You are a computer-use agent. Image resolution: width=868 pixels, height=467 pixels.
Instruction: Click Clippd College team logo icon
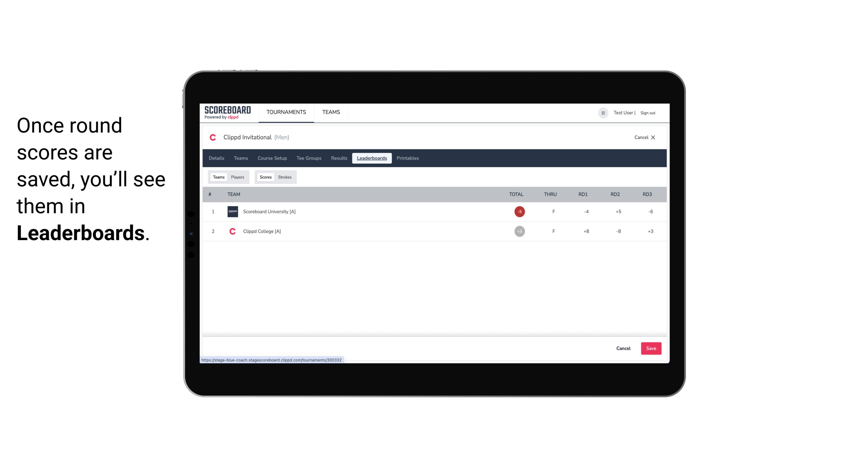coord(232,231)
